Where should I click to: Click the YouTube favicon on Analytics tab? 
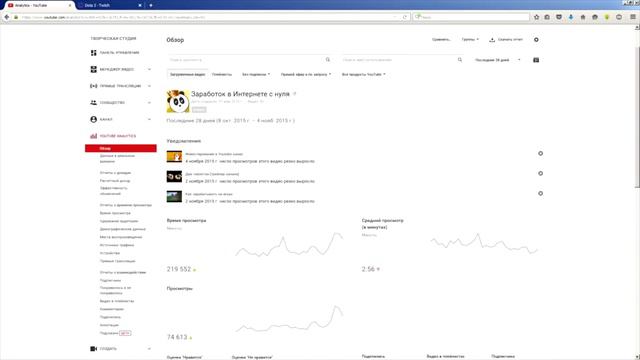point(10,5)
